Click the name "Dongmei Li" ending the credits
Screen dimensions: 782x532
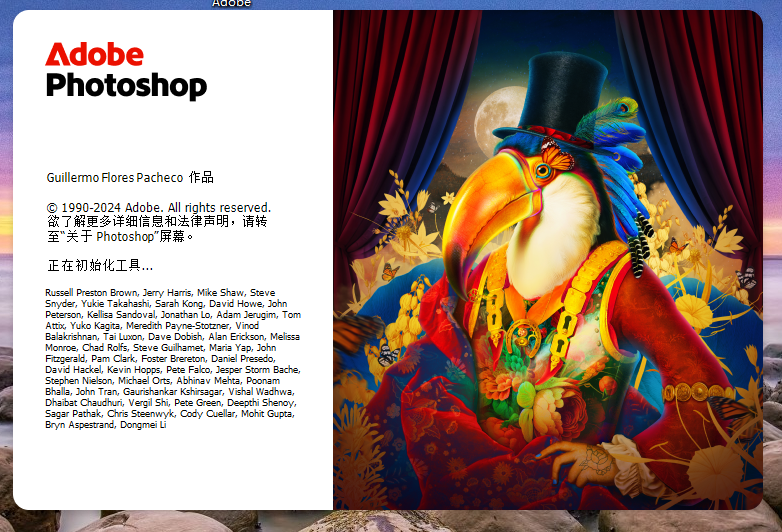tap(143, 425)
